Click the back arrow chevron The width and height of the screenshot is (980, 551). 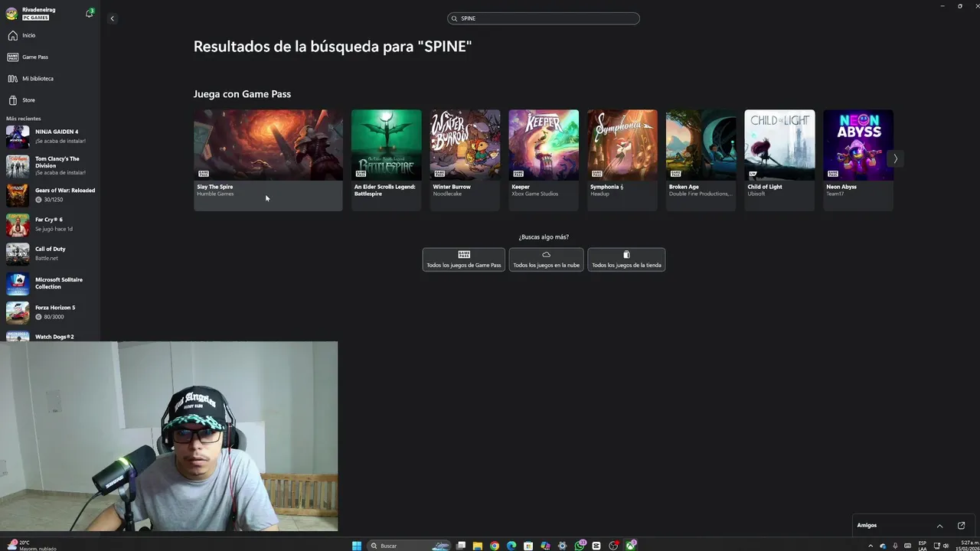coord(112,18)
